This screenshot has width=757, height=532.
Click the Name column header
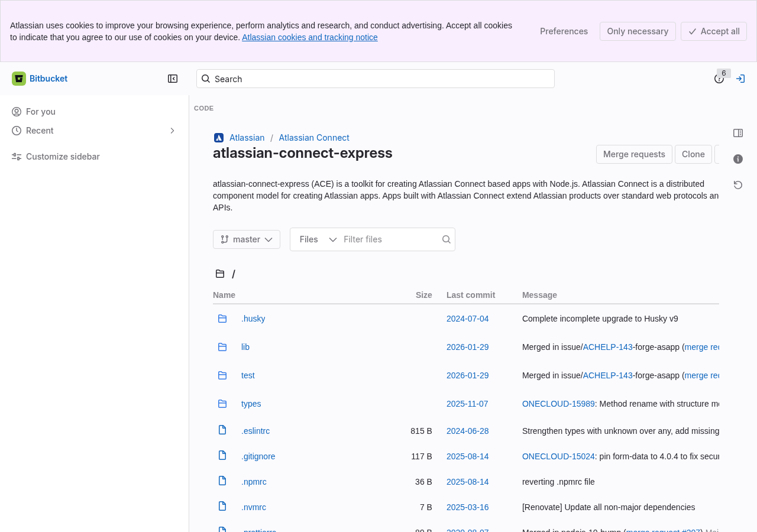(x=224, y=295)
